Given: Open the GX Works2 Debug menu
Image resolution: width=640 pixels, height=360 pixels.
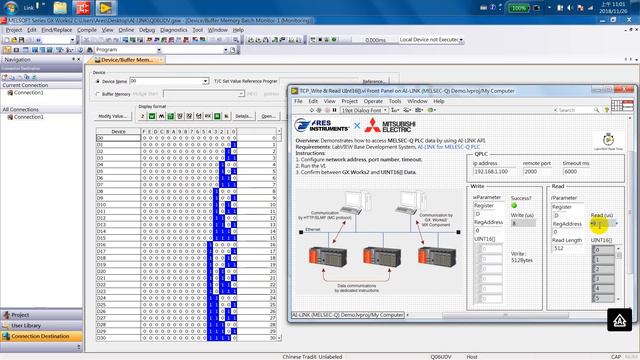Looking at the screenshot, I should pos(147,30).
